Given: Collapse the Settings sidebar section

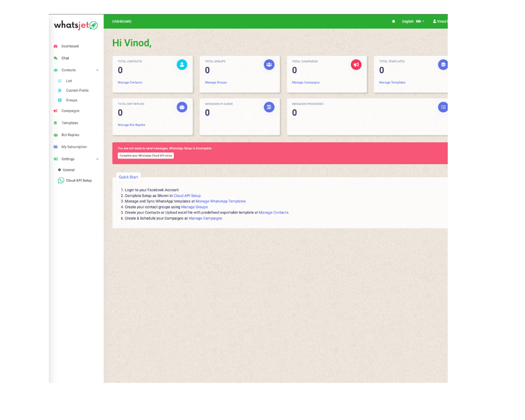Looking at the screenshot, I should [97, 159].
